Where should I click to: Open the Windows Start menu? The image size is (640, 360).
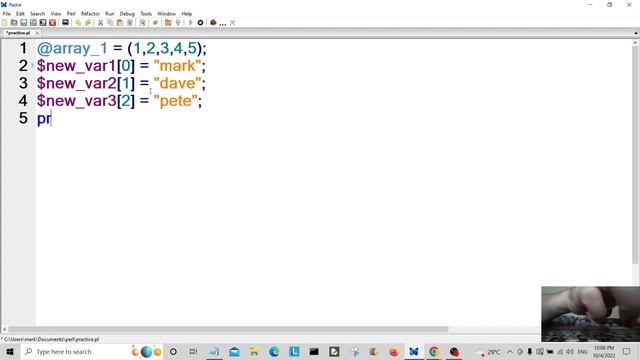tap(10, 351)
